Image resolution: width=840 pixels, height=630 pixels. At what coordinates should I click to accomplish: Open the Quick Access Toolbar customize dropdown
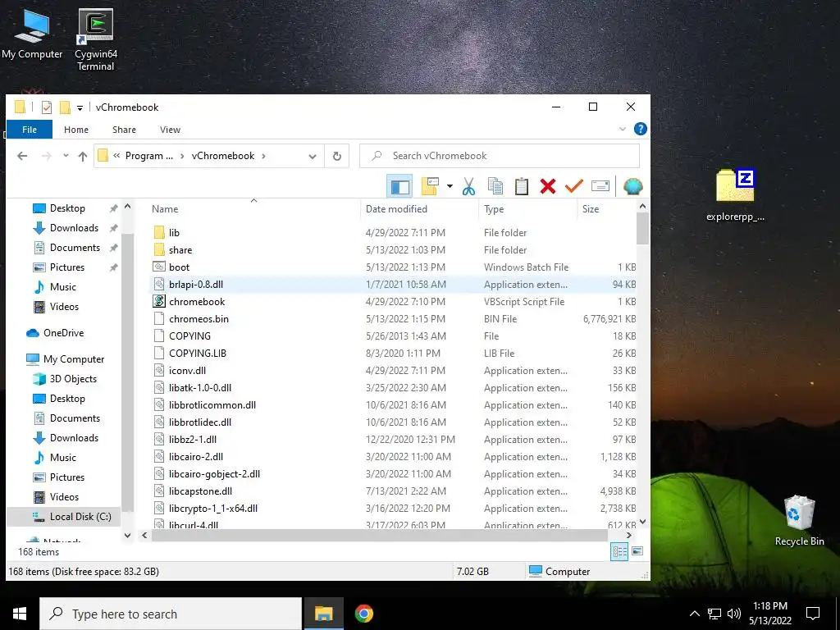pos(80,107)
